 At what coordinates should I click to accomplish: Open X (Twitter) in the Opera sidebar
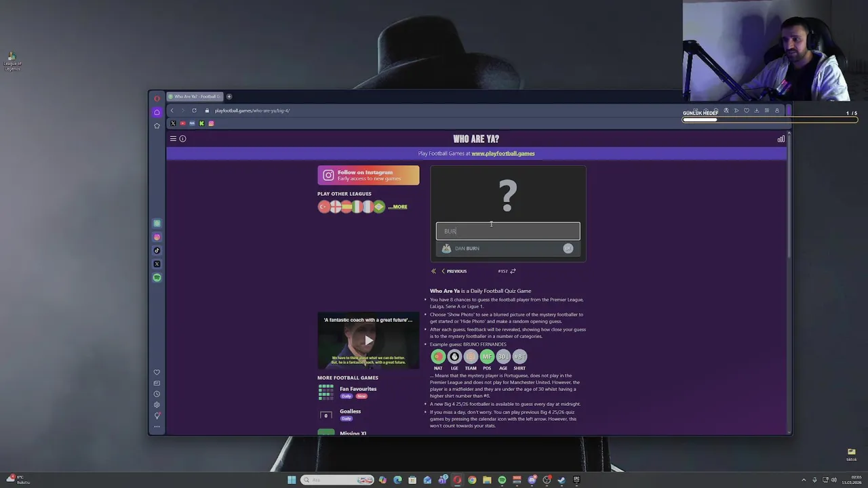click(157, 264)
